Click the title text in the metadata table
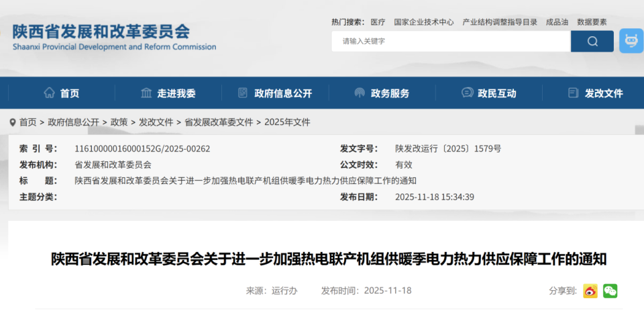This screenshot has height=311, width=644. coord(246,181)
